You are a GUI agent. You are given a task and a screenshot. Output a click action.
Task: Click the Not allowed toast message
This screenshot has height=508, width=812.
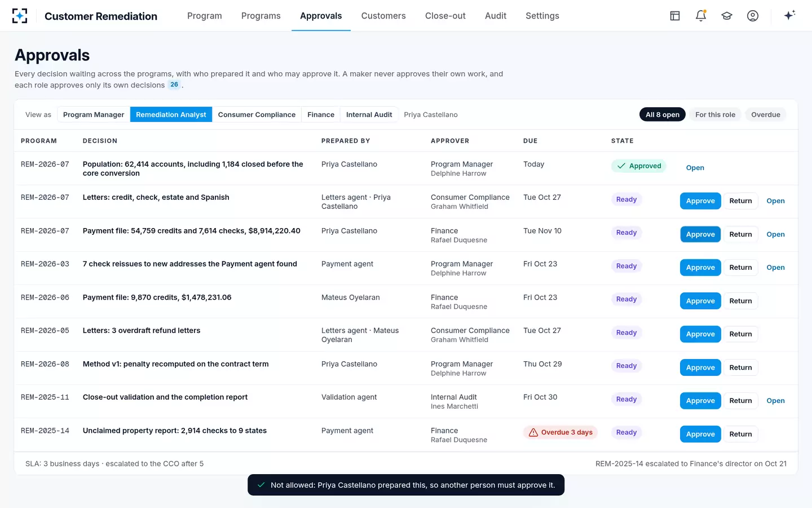click(x=406, y=485)
